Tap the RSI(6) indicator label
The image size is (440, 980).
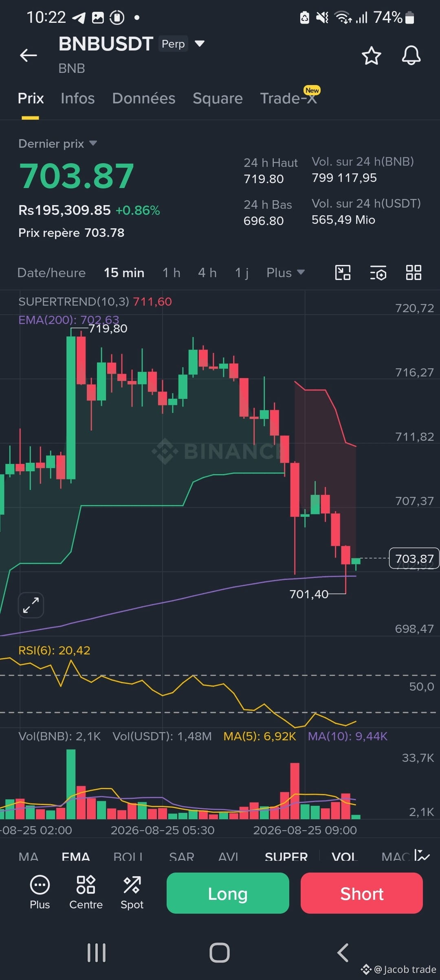click(54, 650)
